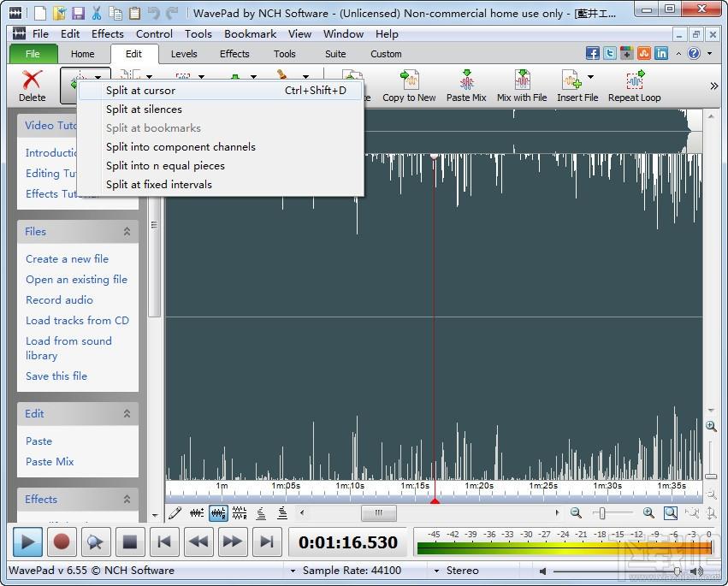
Task: Expand the toolbar overflow chevron
Action: [x=714, y=86]
